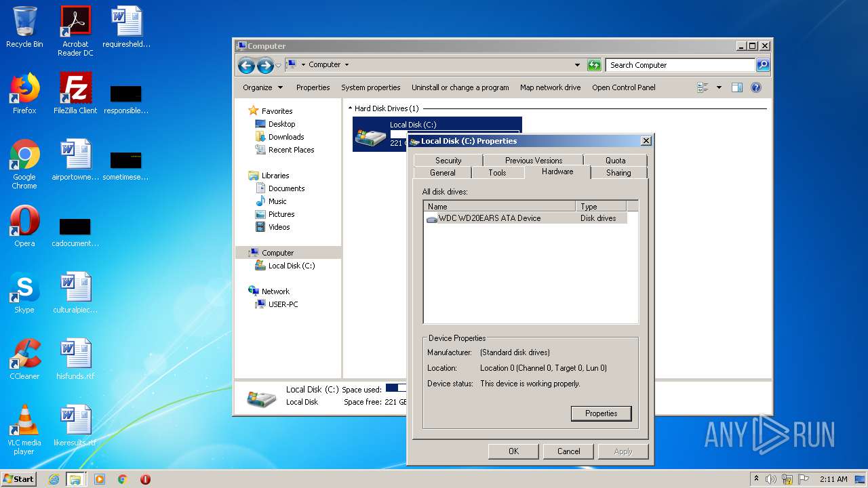Collapse the Hard Disk Drives group
868x488 pixels.
coord(351,108)
